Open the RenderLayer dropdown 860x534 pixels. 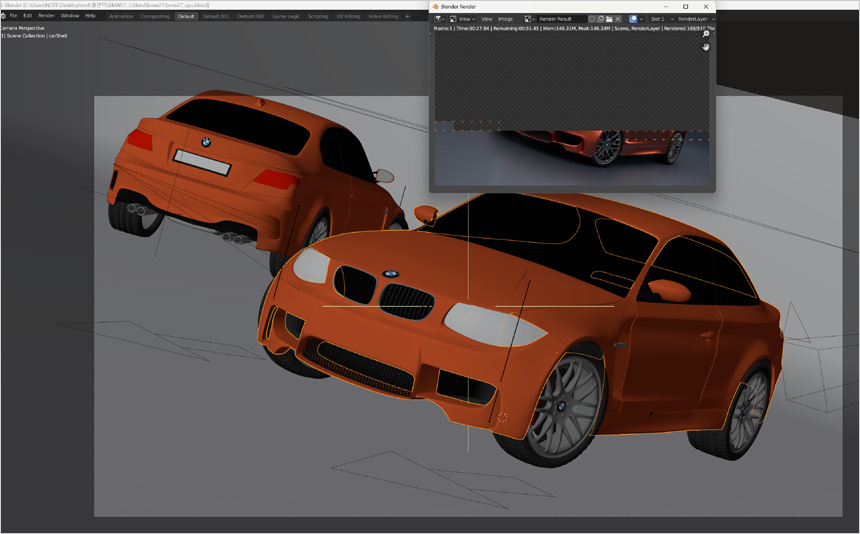(x=695, y=19)
